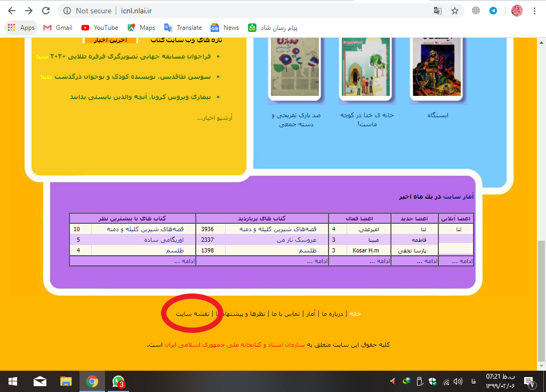Open the Maps bookmark
Viewport: 546px width, 392px height.
[x=141, y=28]
